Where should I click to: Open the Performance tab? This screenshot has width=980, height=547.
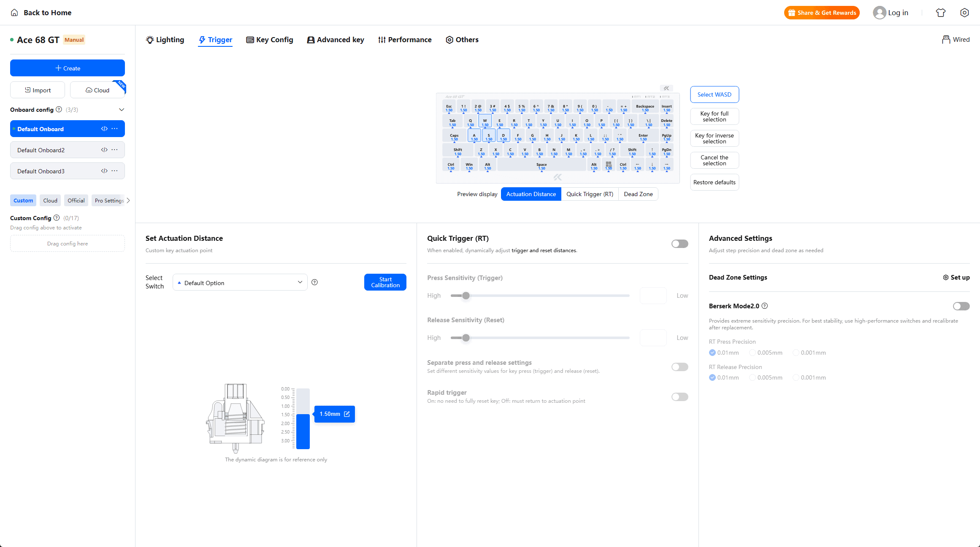pos(405,40)
